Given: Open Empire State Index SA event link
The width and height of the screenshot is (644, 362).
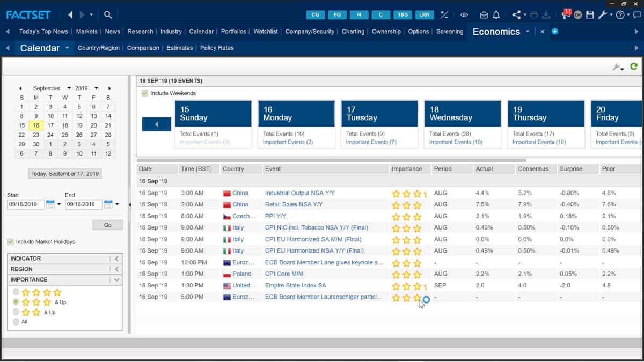Looking at the screenshot, I should pos(295,285).
